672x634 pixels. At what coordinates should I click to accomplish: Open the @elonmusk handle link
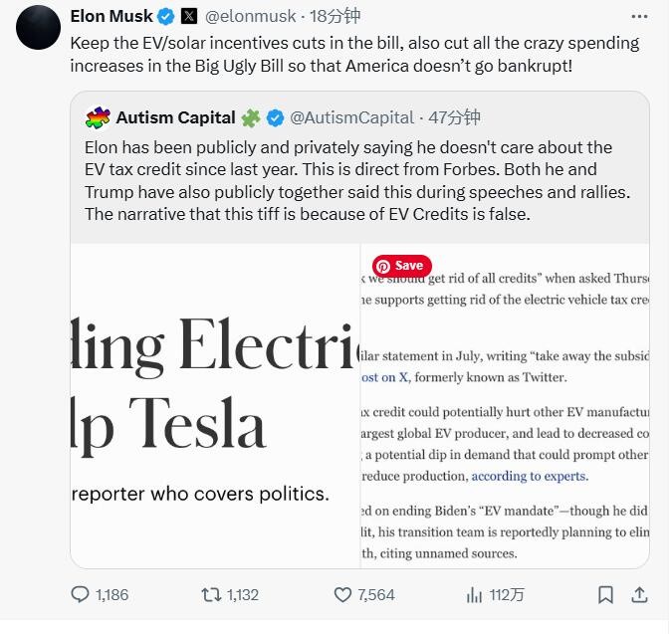[250, 16]
